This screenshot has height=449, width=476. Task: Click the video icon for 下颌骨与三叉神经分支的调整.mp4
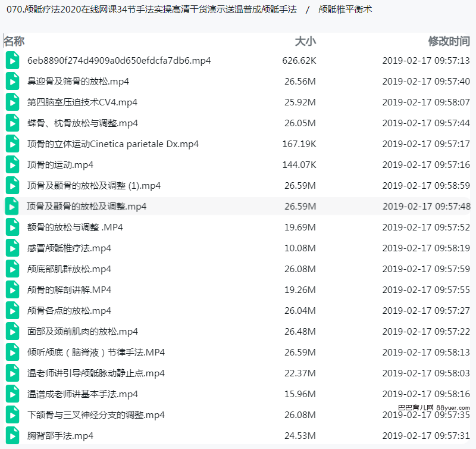[x=12, y=415]
